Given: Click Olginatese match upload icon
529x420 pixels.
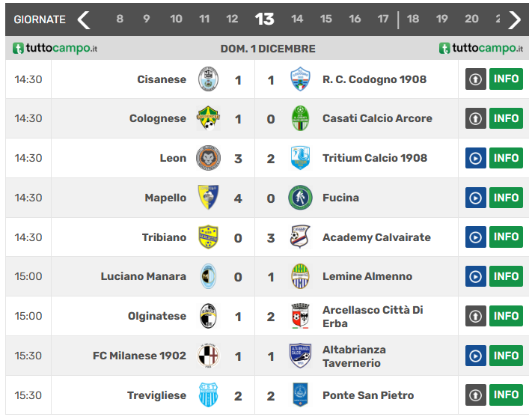Looking at the screenshot, I should (476, 316).
